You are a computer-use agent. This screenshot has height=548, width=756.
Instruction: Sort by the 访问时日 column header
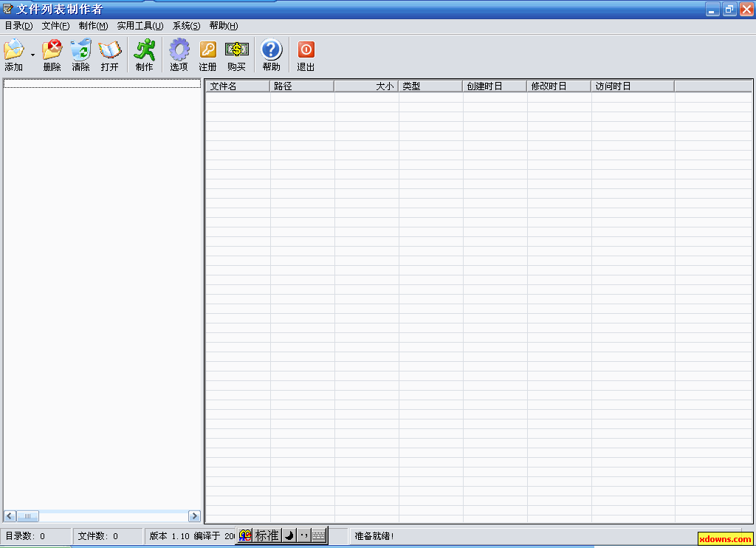tap(633, 86)
